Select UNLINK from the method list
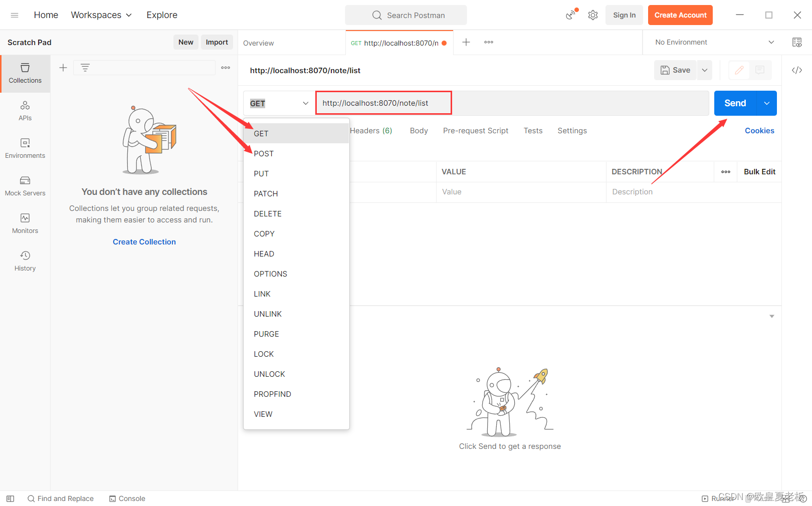The width and height of the screenshot is (812, 506). point(296,314)
